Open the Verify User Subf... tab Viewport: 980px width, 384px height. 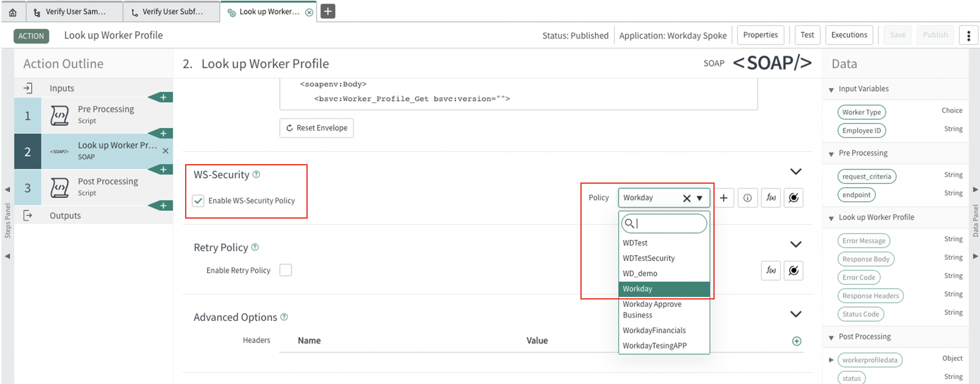tap(172, 12)
